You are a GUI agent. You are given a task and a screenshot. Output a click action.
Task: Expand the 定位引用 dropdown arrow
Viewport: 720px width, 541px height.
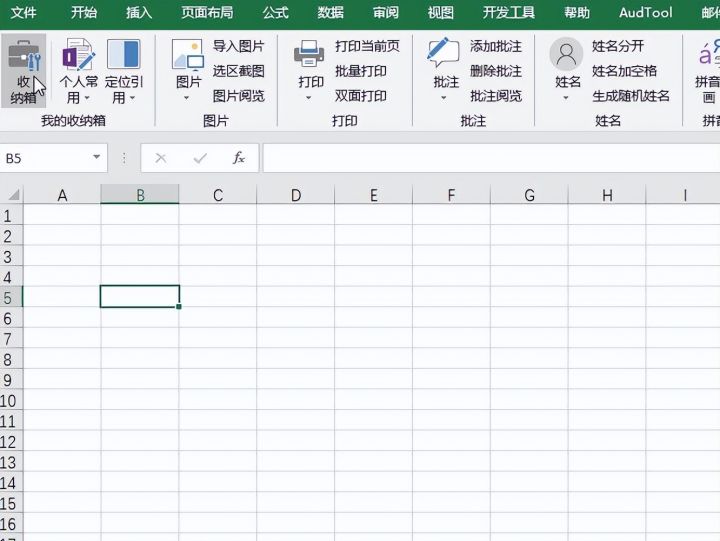(x=132, y=98)
